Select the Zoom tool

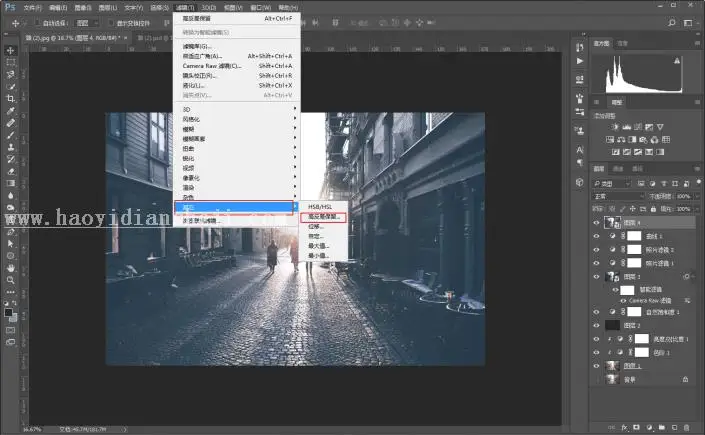pyautogui.click(x=10, y=280)
